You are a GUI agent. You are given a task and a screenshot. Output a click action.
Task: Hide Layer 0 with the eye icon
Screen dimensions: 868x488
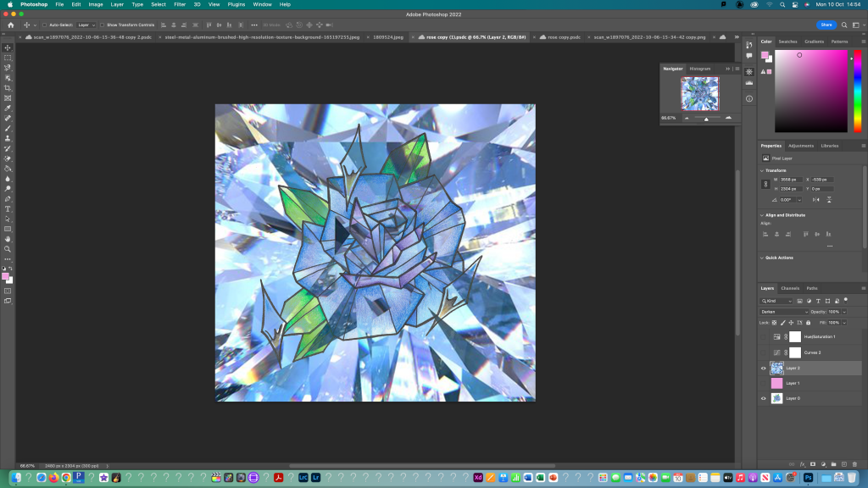(x=763, y=398)
